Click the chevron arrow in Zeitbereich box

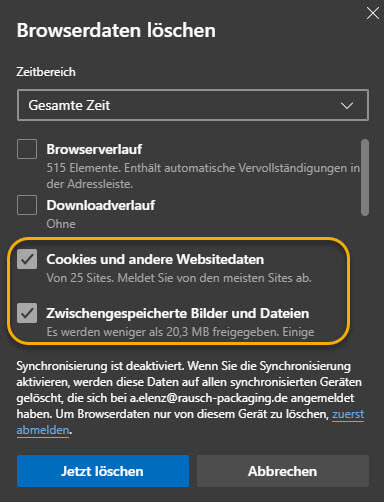pos(347,106)
